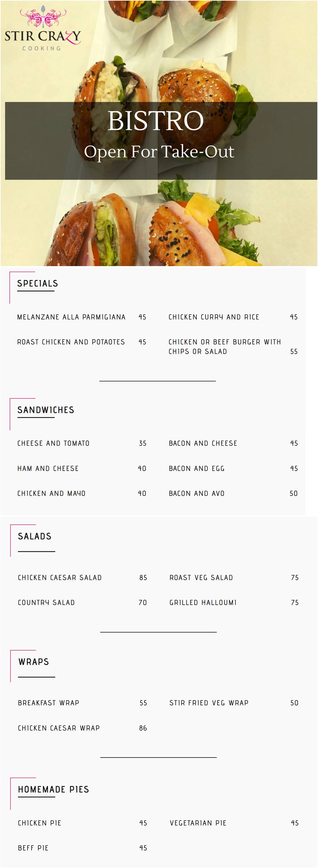Select the Wraps section heading
The image size is (318, 868).
coord(33,662)
